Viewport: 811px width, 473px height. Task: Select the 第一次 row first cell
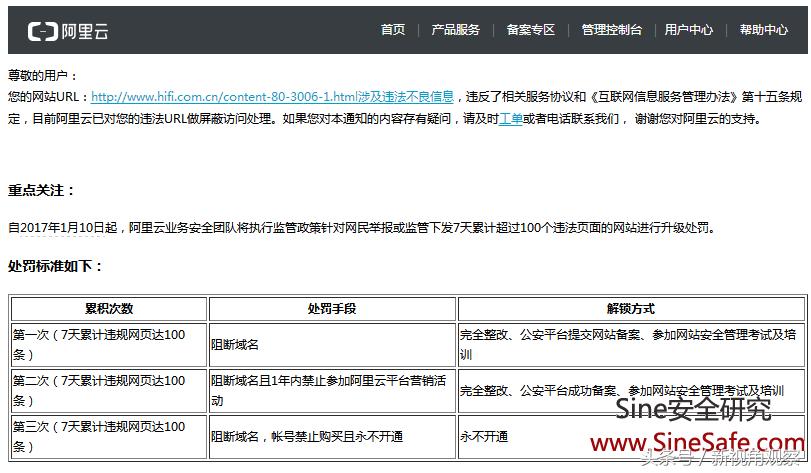pyautogui.click(x=109, y=345)
